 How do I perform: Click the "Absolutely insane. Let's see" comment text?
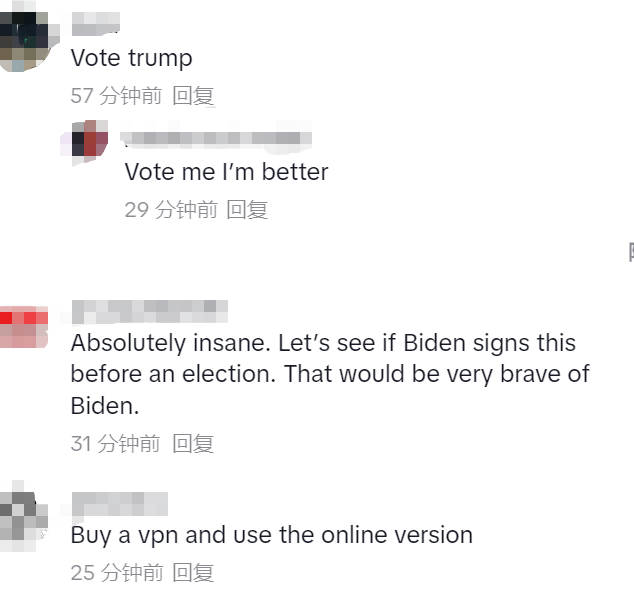[x=330, y=374]
